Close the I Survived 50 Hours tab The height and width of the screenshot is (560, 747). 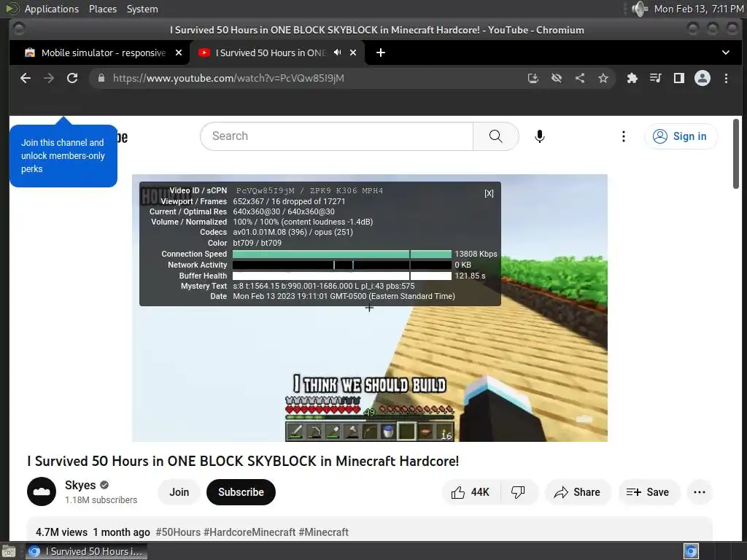[353, 52]
